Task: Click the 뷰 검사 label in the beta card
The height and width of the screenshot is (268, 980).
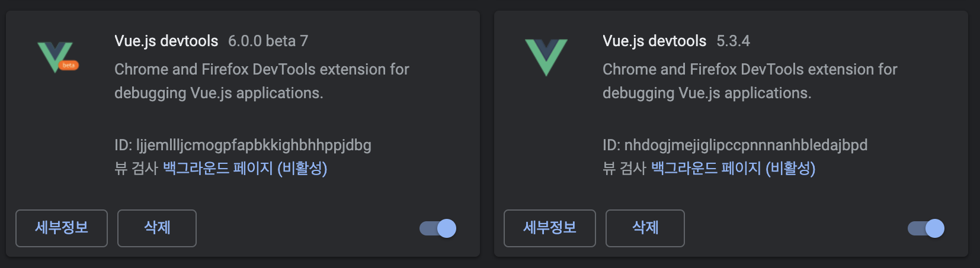Action: (x=136, y=168)
